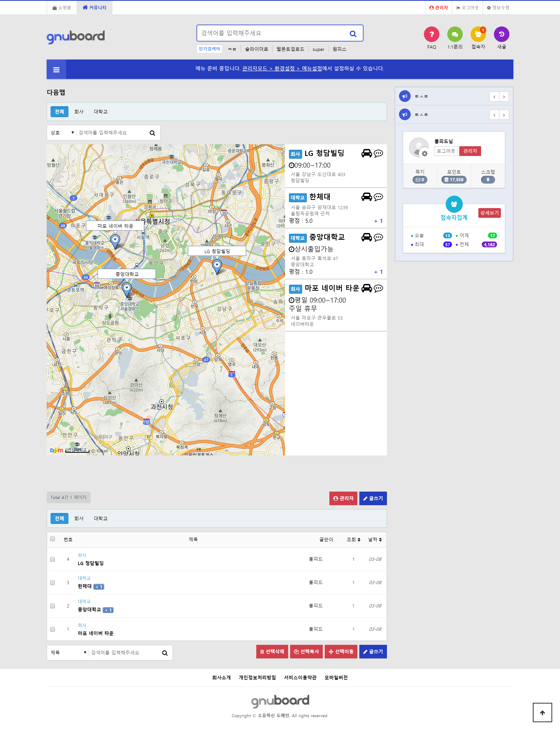Check the checkbox for LG 청담빌딩 row
The height and width of the screenshot is (730, 560).
(x=52, y=559)
